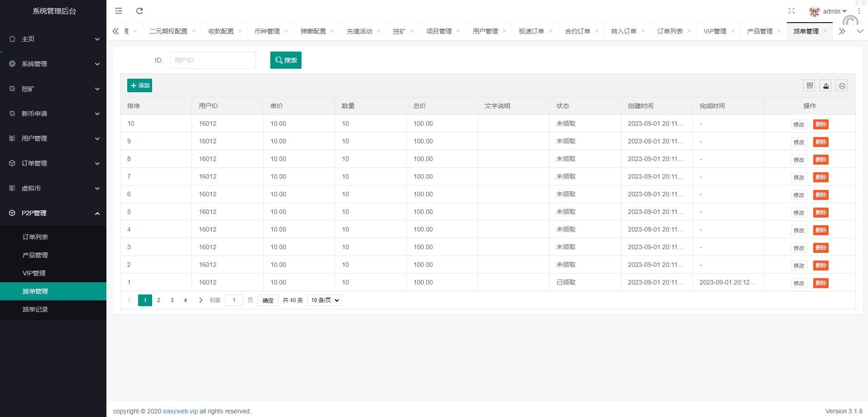Switch to the VIP管理 tab
868x417 pixels.
pyautogui.click(x=715, y=31)
